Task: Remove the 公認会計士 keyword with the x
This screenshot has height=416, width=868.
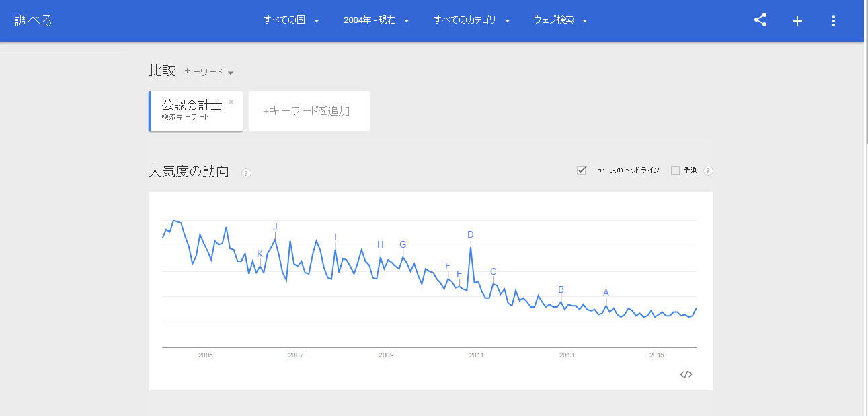Action: 231,102
